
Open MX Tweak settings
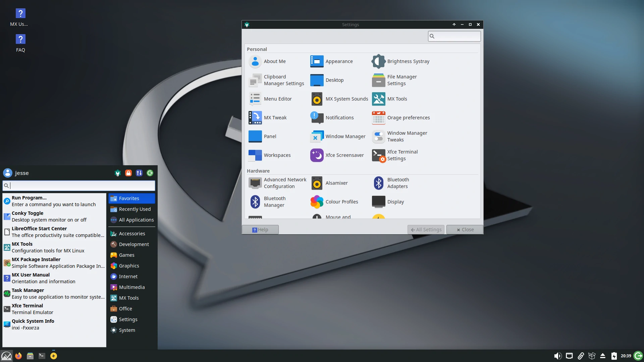point(275,118)
